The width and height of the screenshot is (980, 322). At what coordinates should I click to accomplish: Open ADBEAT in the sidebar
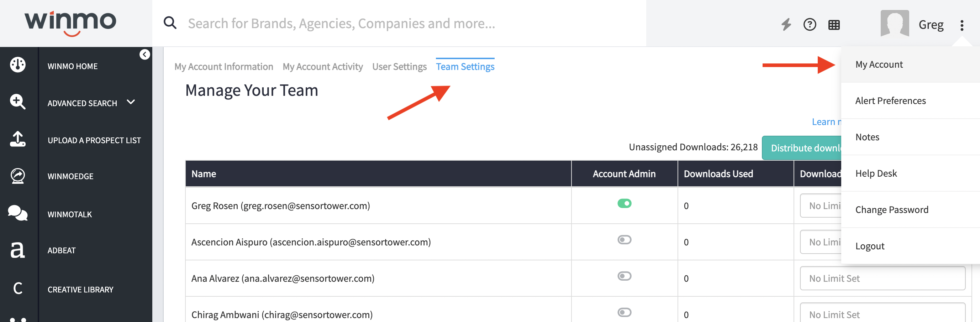coord(62,250)
